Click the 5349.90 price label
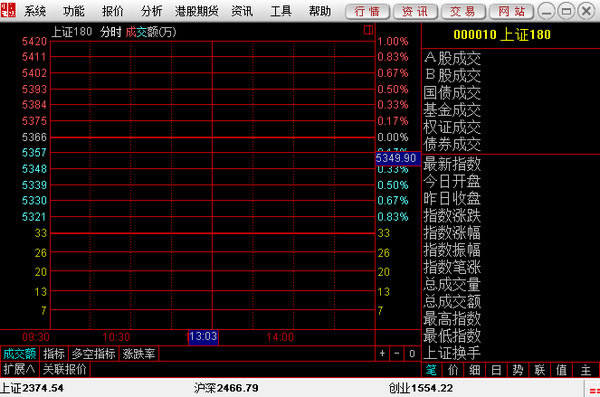 click(x=398, y=158)
